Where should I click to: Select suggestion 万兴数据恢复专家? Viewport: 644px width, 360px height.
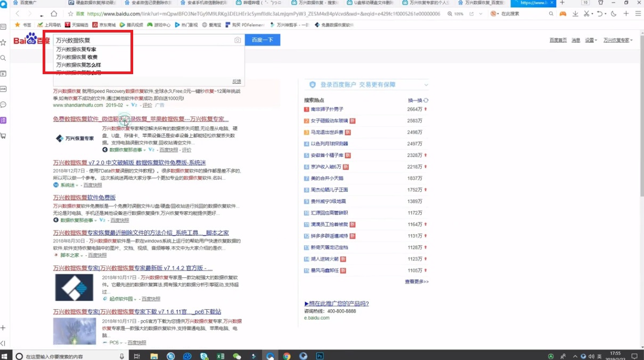[x=76, y=49]
